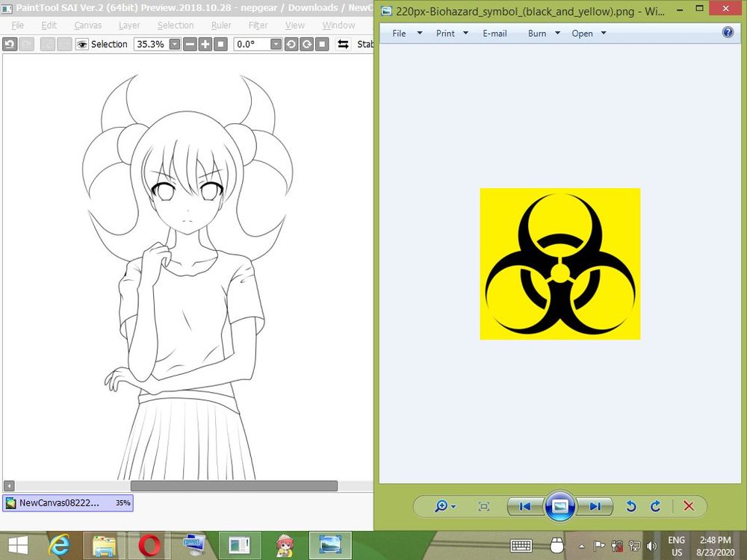Image resolution: width=747 pixels, height=560 pixels.
Task: Click the grayed Redo button in SAI
Action: (27, 44)
